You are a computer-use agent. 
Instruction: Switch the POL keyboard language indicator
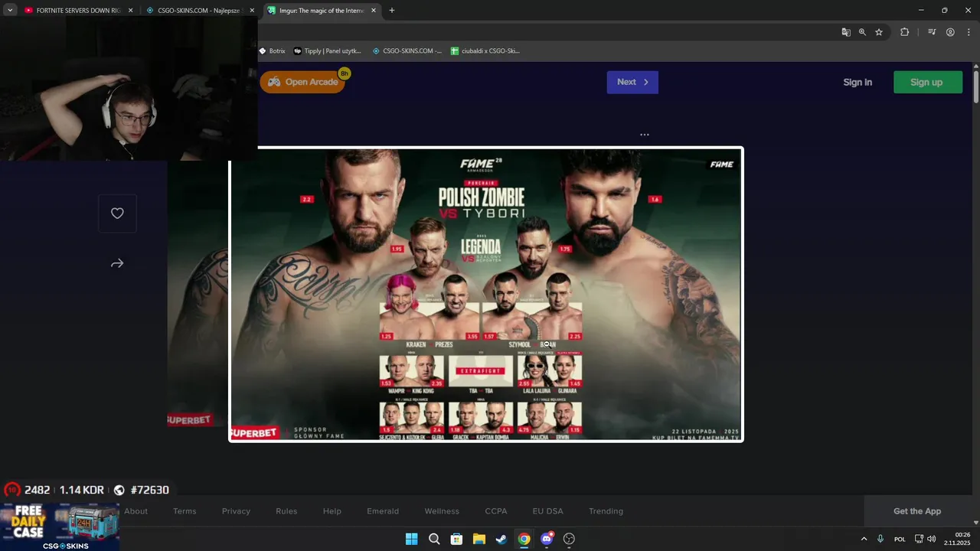click(x=900, y=539)
